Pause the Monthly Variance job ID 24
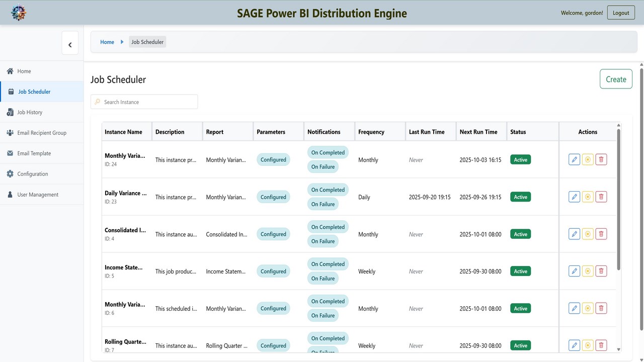Viewport: 644px width, 362px height. pos(588,159)
